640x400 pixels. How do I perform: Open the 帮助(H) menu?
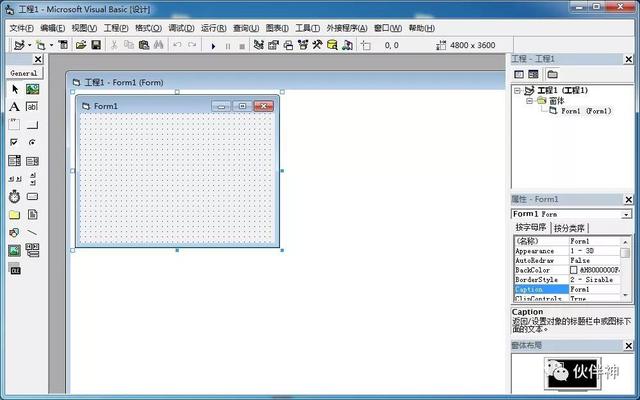coord(421,28)
